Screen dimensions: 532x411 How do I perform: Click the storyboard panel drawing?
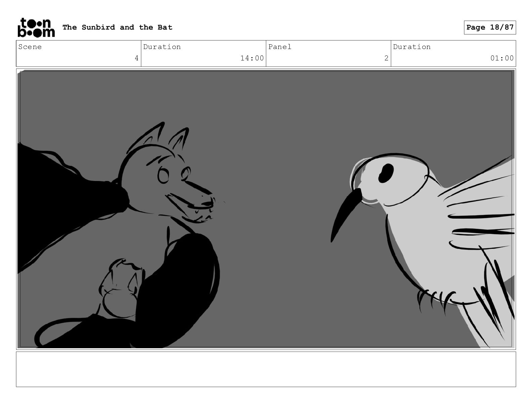[x=266, y=209]
